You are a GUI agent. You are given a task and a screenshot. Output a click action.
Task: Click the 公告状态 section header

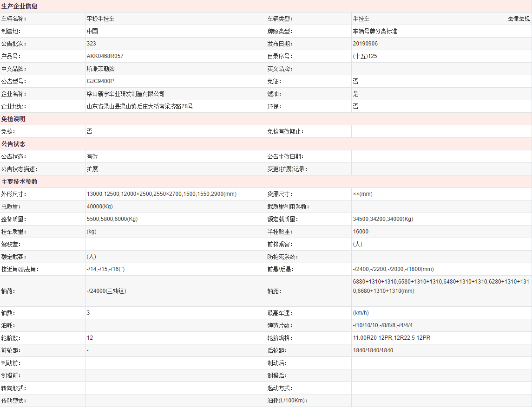coord(13,144)
